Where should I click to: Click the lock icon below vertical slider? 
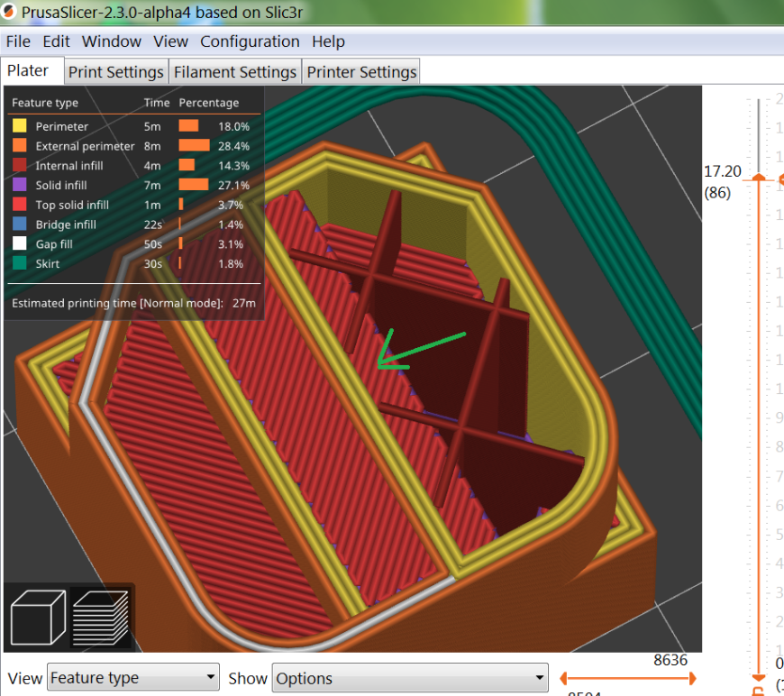pyautogui.click(x=758, y=691)
